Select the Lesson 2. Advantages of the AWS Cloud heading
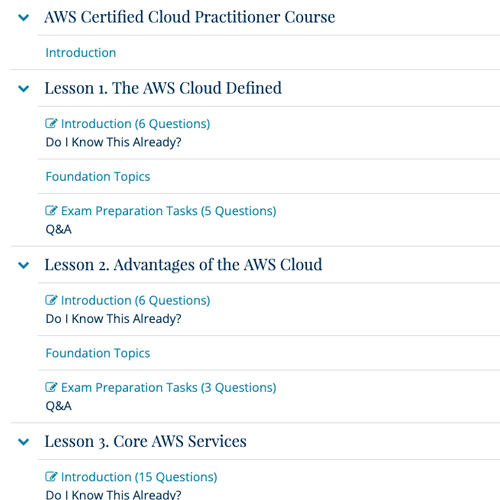500x500 pixels. [x=183, y=265]
